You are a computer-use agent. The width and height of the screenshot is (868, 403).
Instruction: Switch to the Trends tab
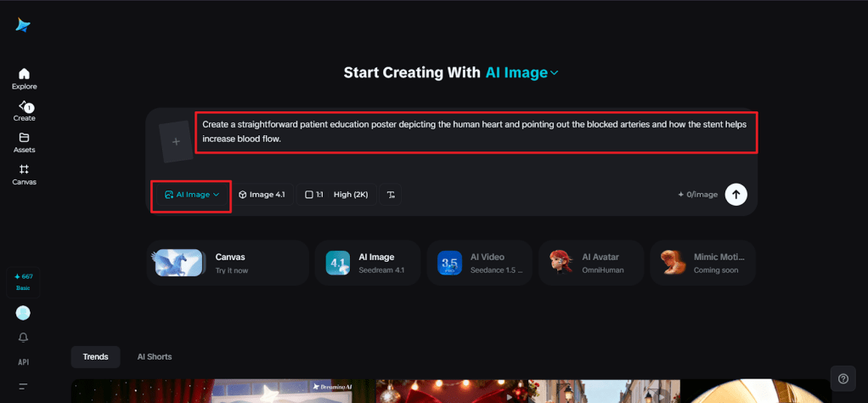coord(95,356)
